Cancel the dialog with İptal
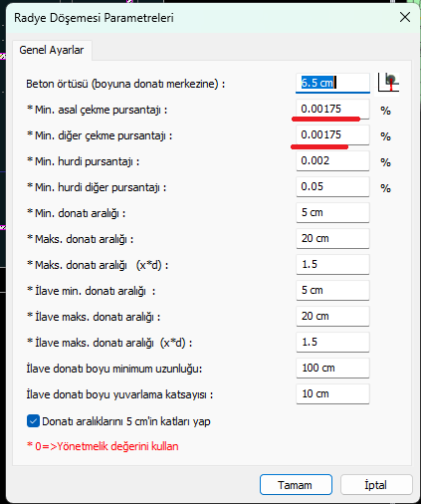Image resolution: width=421 pixels, height=504 pixels. [376, 485]
